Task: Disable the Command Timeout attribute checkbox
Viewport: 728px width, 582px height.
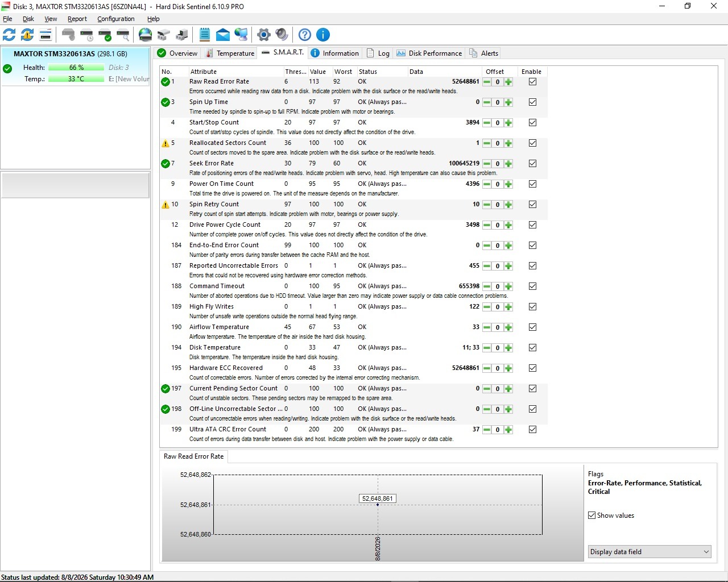Action: (x=532, y=286)
